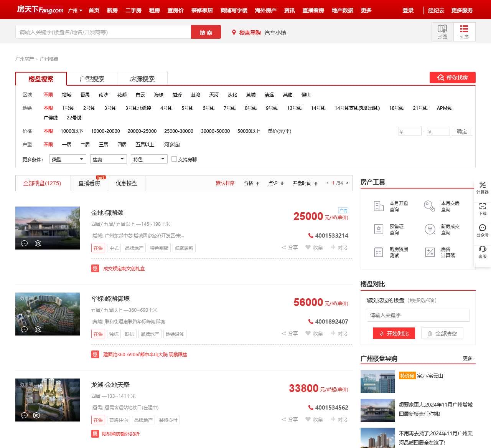Sort listings by 开盘时间
Screen dimensions: 491x448
point(305,183)
